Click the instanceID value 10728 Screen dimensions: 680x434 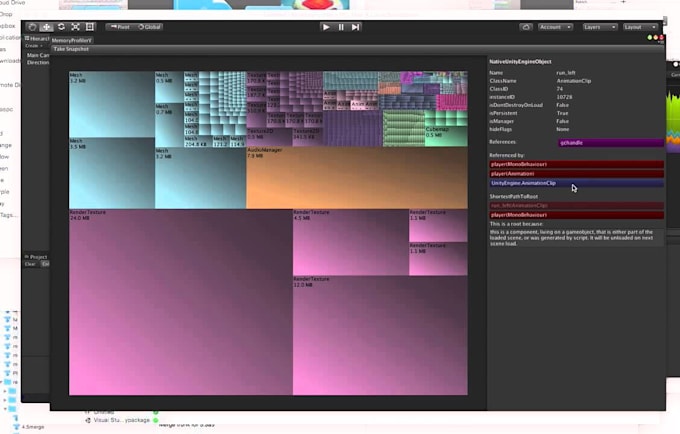564,97
